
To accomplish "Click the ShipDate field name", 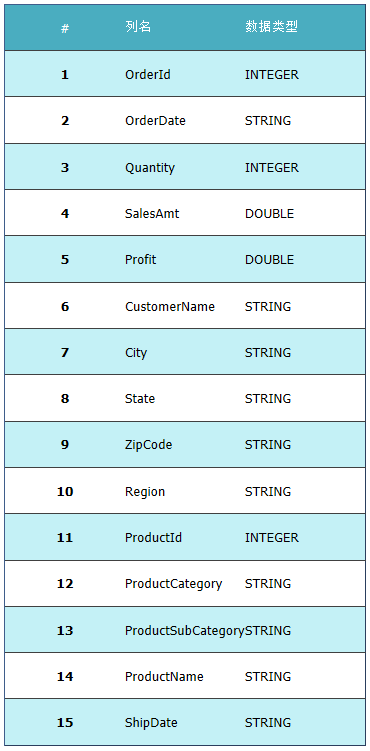I will point(151,723).
